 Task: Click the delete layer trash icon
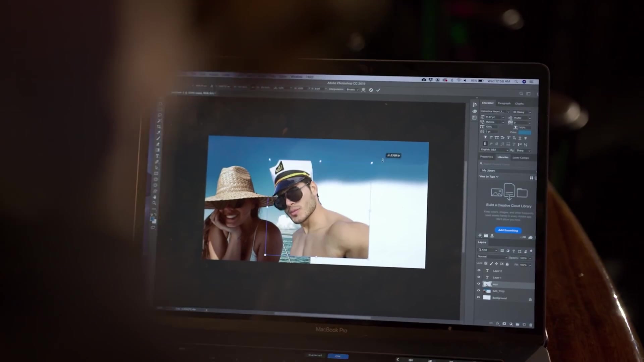[x=531, y=325]
